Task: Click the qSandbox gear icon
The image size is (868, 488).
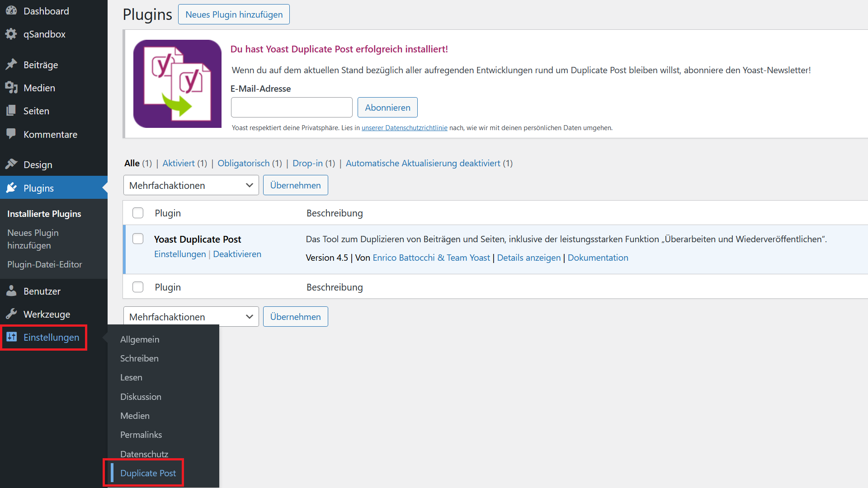Action: 11,34
